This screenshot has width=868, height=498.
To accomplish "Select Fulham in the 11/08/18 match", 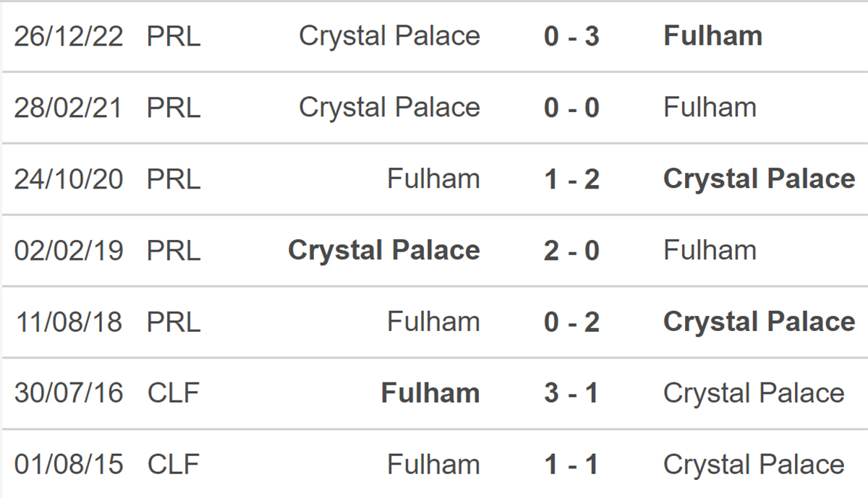I will 433,322.
